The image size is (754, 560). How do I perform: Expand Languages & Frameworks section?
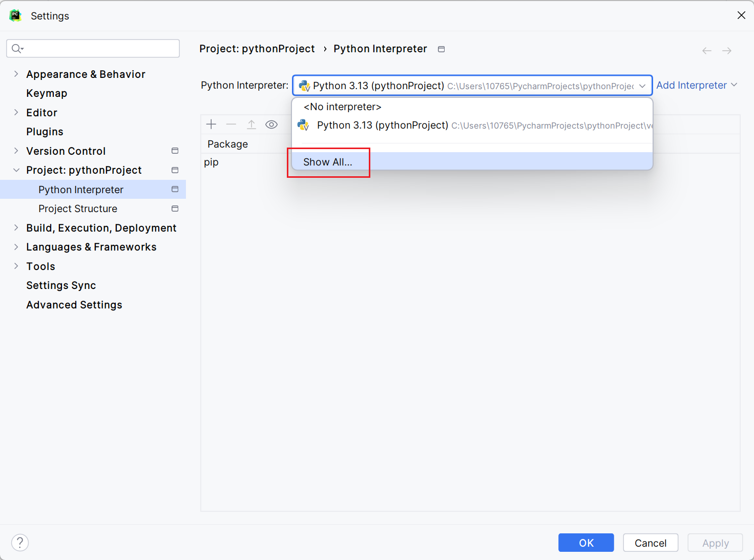[x=16, y=247]
